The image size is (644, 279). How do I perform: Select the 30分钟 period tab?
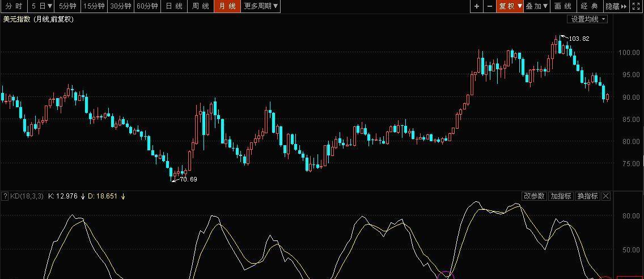click(121, 6)
